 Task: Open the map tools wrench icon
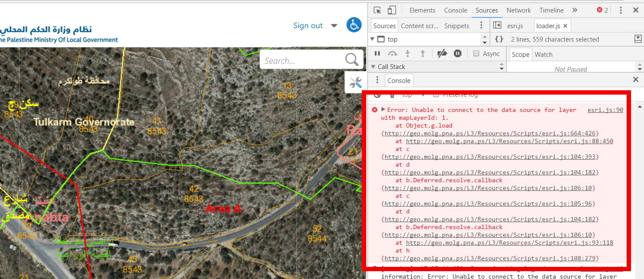[x=356, y=82]
